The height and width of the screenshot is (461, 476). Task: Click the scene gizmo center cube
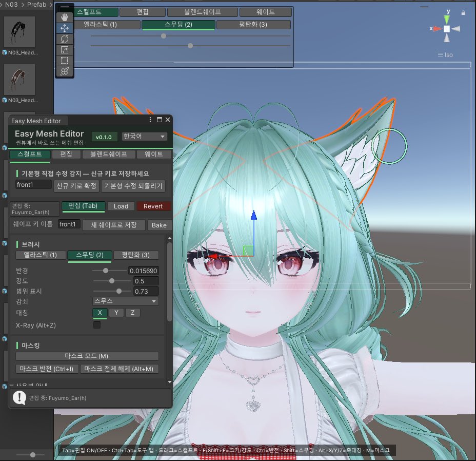pos(447,29)
